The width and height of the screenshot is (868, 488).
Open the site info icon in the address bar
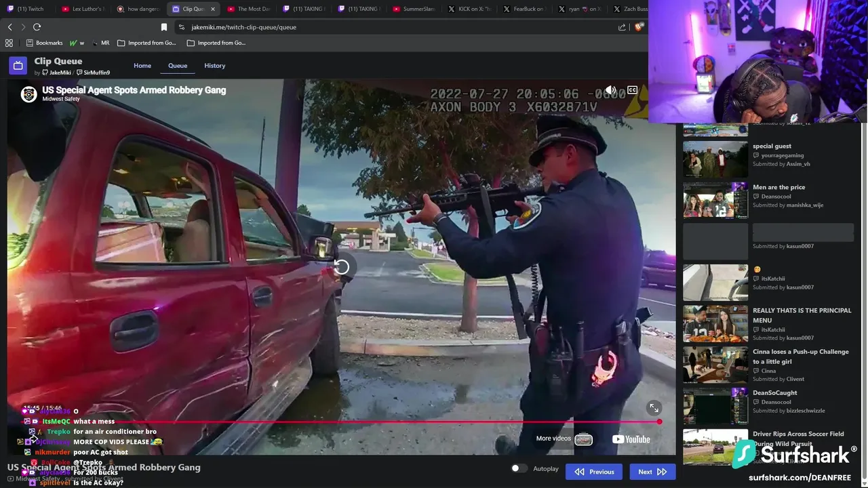[x=181, y=27]
